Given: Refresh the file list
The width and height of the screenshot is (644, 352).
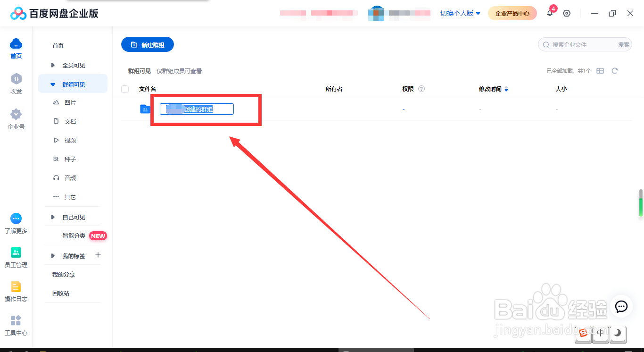Looking at the screenshot, I should [615, 70].
